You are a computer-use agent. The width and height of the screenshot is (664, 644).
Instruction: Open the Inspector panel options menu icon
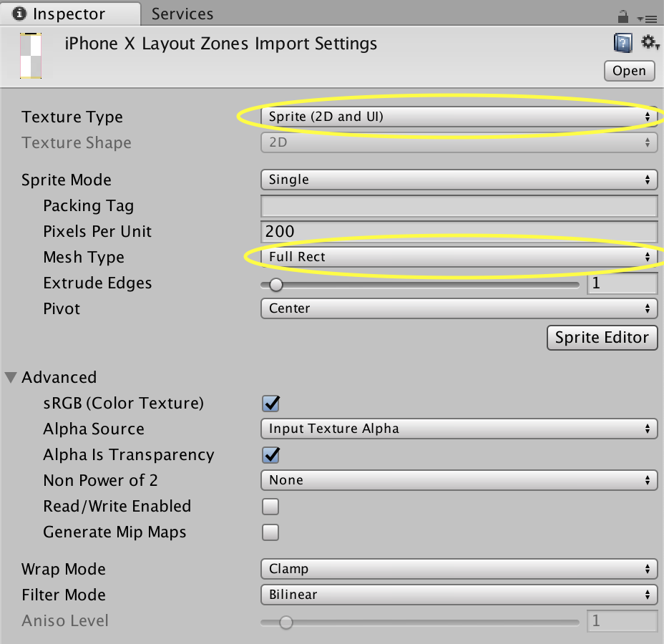point(647,19)
